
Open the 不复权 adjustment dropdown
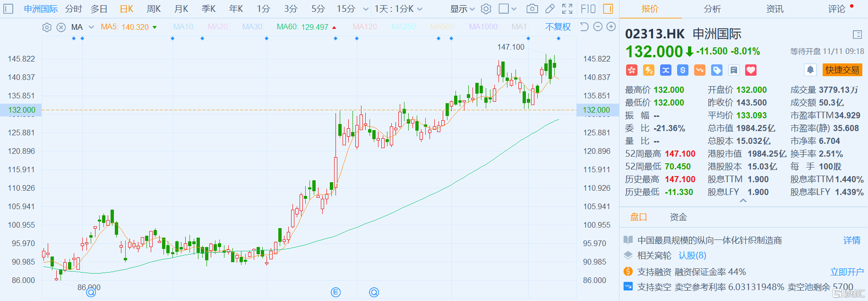558,27
